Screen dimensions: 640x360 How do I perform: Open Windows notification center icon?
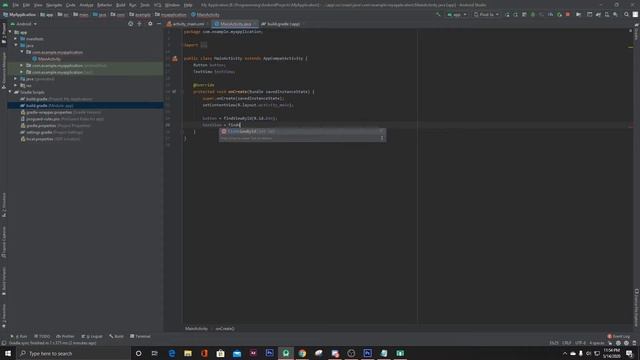pos(629,353)
